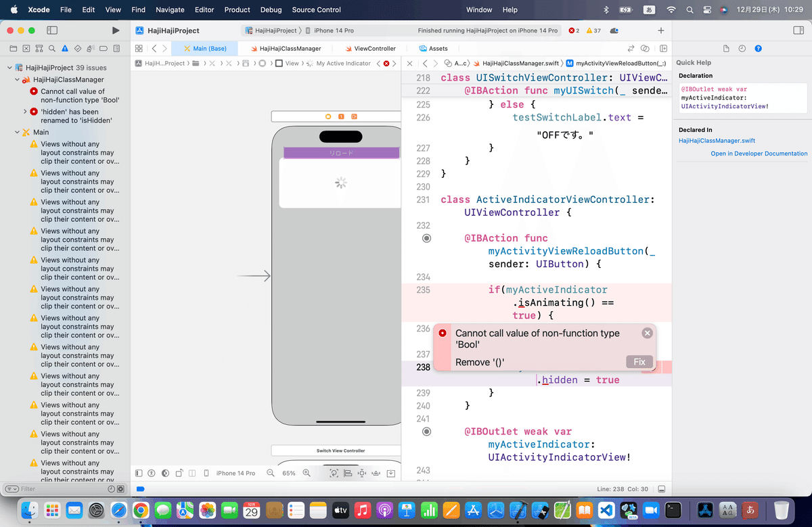This screenshot has width=812, height=527.
Task: Open the editor options overlapping circles icon
Action: 645,49
